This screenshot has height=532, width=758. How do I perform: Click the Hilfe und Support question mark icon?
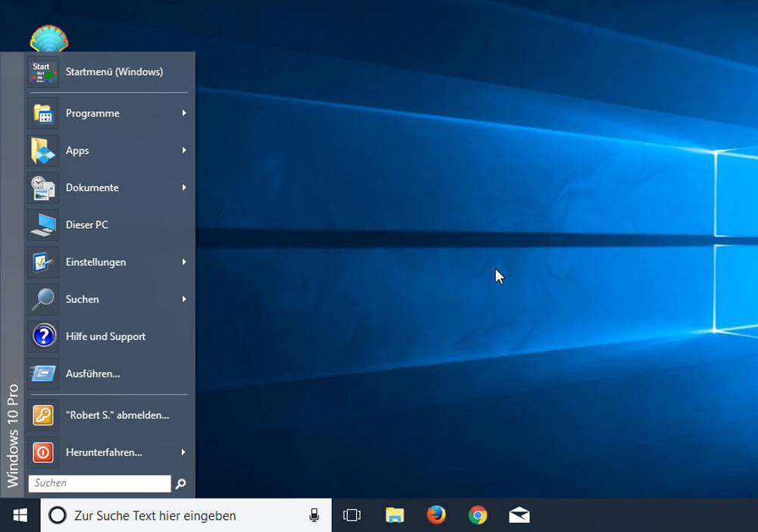pos(43,336)
